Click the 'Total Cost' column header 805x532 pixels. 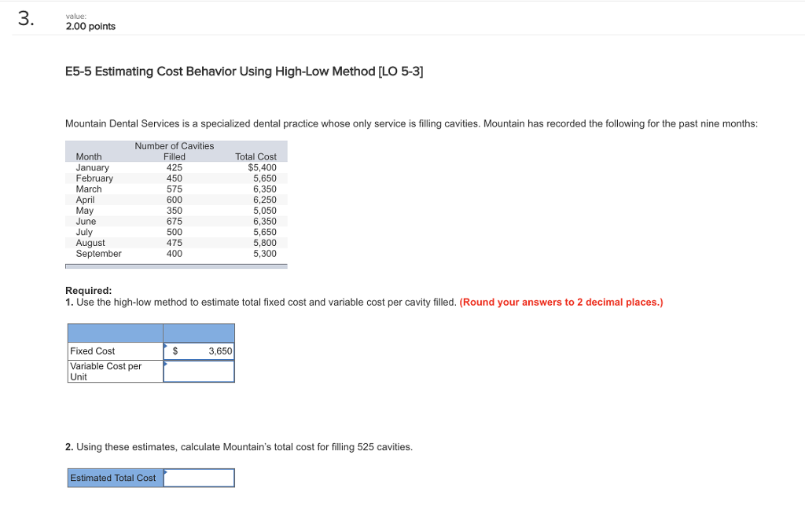point(256,156)
